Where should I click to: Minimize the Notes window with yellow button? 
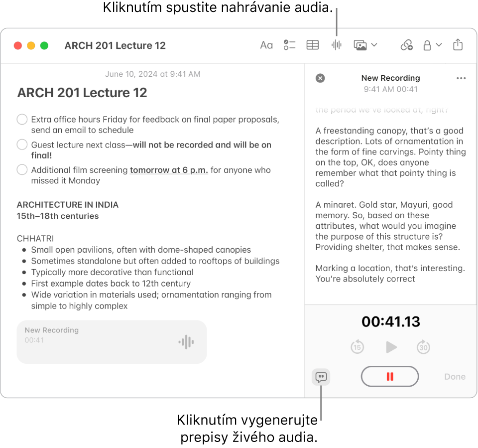[x=31, y=45]
